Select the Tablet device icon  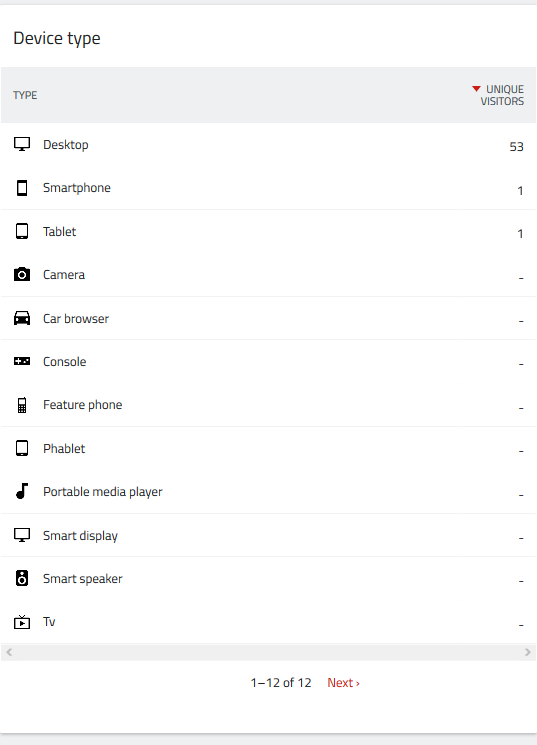tap(22, 231)
